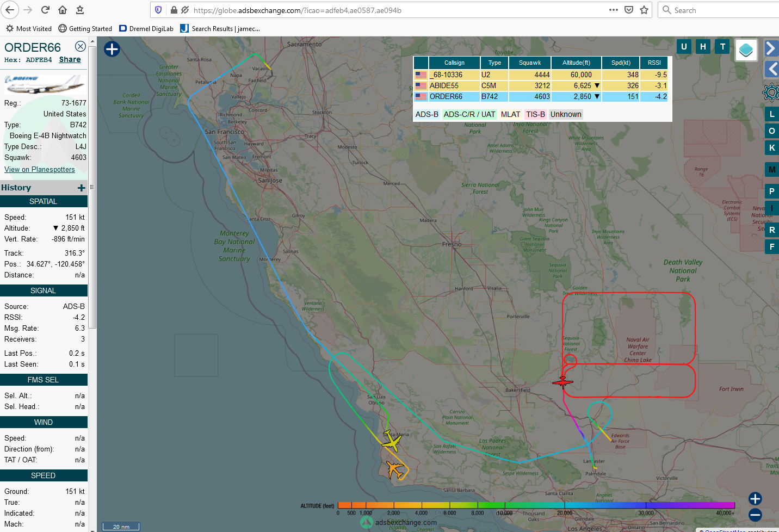Go to browser home page icon

pyautogui.click(x=63, y=10)
